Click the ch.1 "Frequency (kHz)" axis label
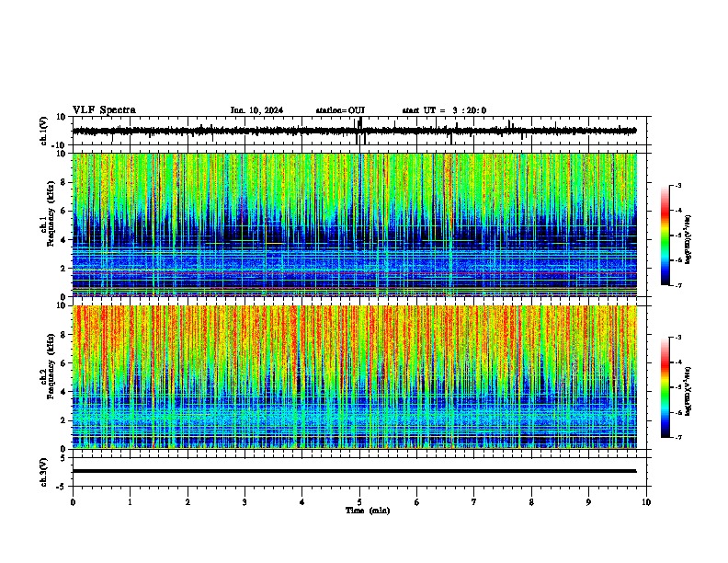Image resolution: width=728 pixels, height=563 pixels. point(51,213)
